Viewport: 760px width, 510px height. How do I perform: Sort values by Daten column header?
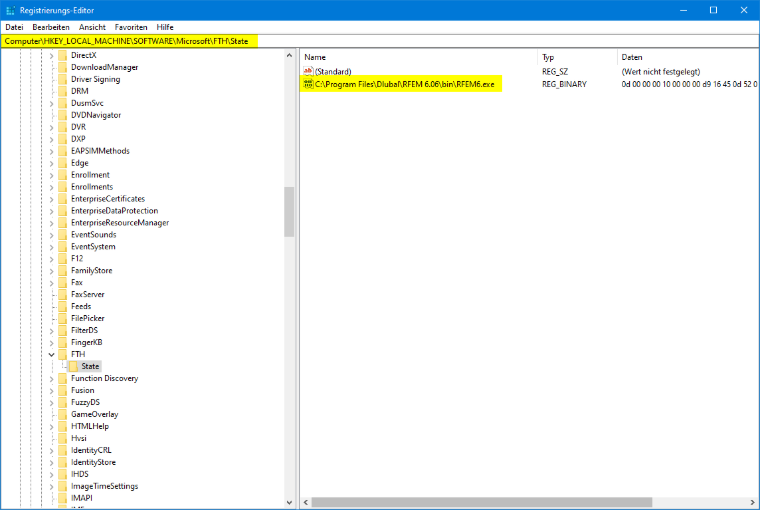point(688,57)
